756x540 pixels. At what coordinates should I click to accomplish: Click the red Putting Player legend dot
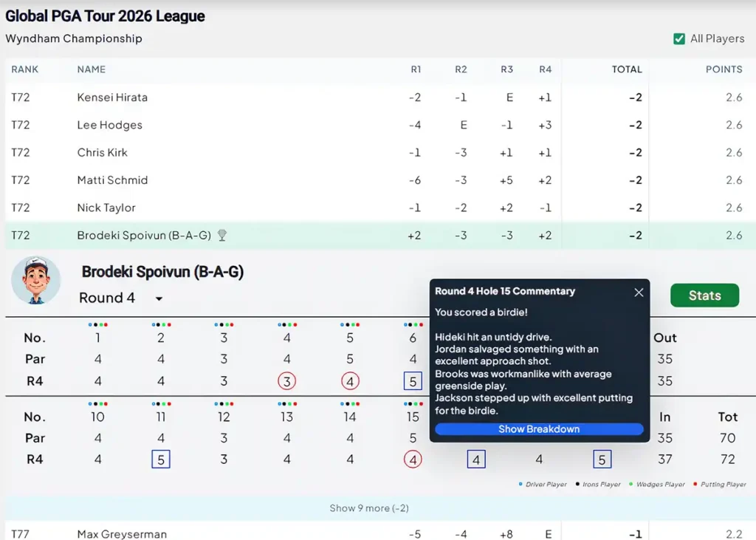(x=695, y=484)
